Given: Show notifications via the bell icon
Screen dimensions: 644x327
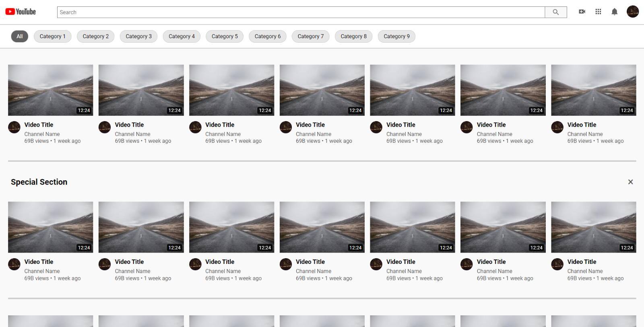Looking at the screenshot, I should (x=614, y=12).
